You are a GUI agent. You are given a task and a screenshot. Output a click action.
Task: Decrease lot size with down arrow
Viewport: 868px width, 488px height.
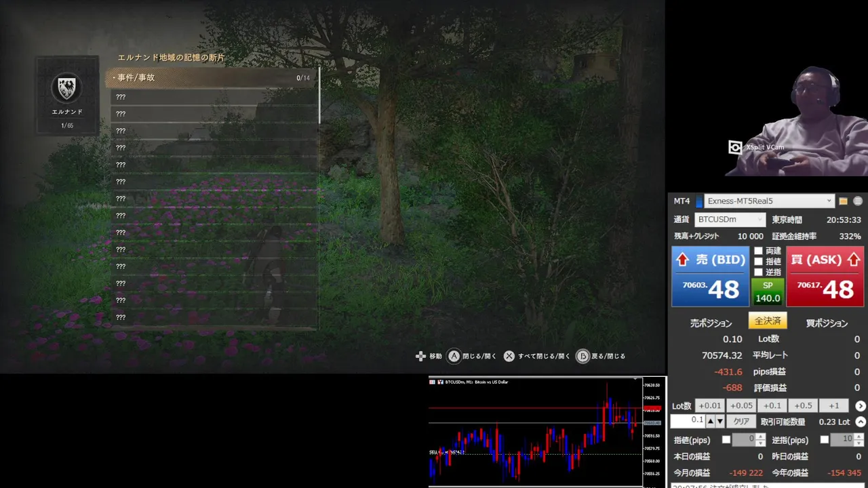[x=719, y=422]
